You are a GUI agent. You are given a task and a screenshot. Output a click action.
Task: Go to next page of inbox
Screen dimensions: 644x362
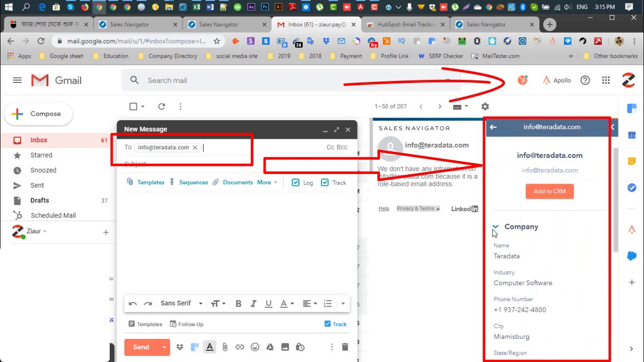point(440,107)
